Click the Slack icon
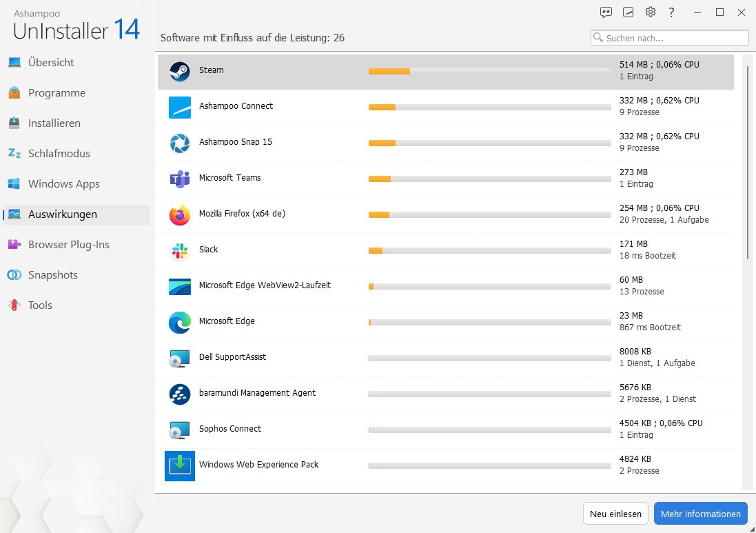Image resolution: width=756 pixels, height=533 pixels. tap(180, 251)
